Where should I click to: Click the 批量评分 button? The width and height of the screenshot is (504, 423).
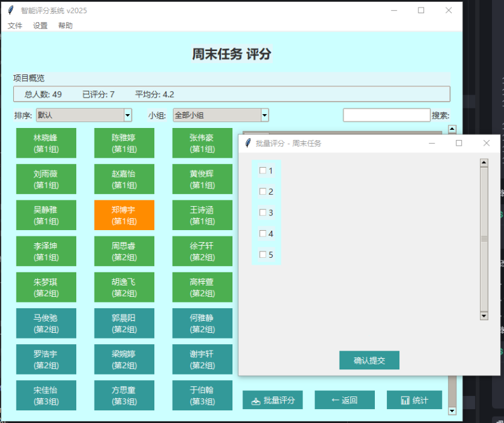[x=273, y=400]
